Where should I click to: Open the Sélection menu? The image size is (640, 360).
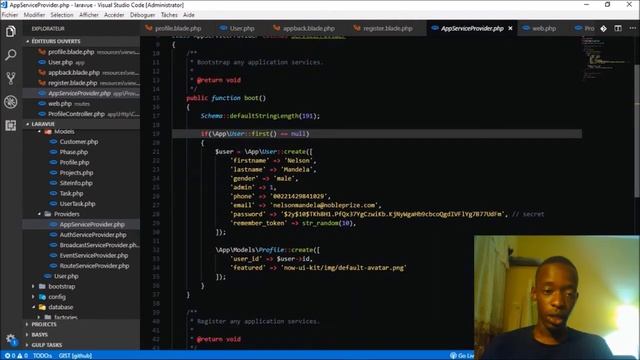(x=62, y=15)
